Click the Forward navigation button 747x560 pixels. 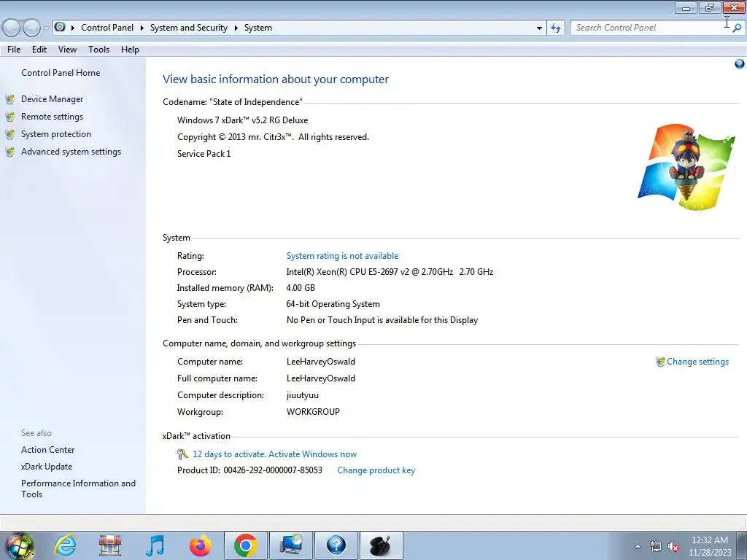(x=31, y=28)
